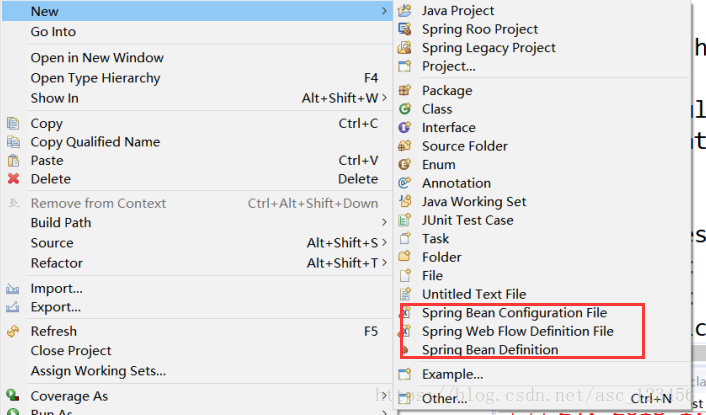Click the red Delete X icon
The height and width of the screenshot is (415, 706).
(x=13, y=179)
